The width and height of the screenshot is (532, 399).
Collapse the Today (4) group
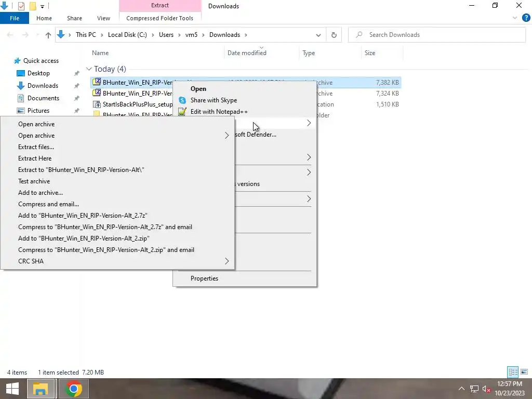(89, 69)
